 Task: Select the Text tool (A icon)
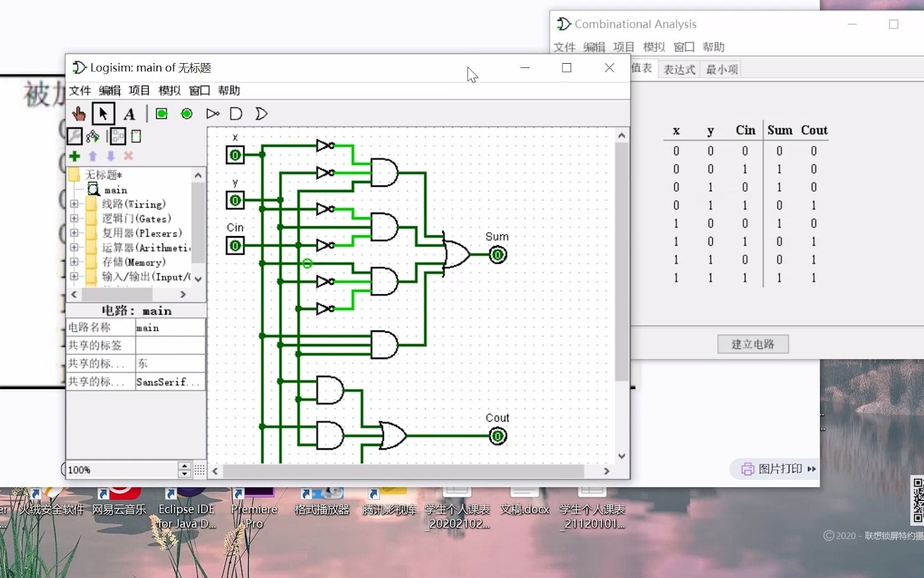click(129, 113)
